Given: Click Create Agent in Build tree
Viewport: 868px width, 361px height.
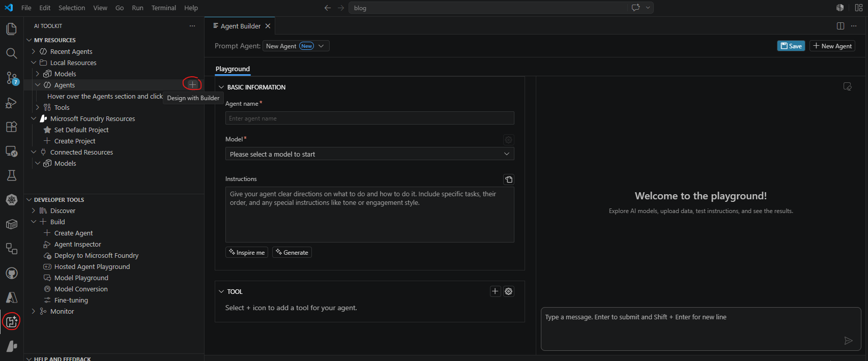Looking at the screenshot, I should [73, 233].
